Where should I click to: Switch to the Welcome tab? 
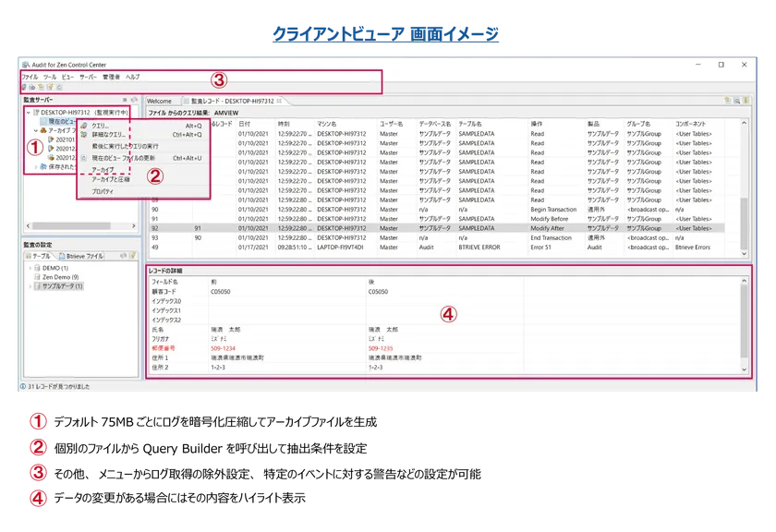click(159, 101)
